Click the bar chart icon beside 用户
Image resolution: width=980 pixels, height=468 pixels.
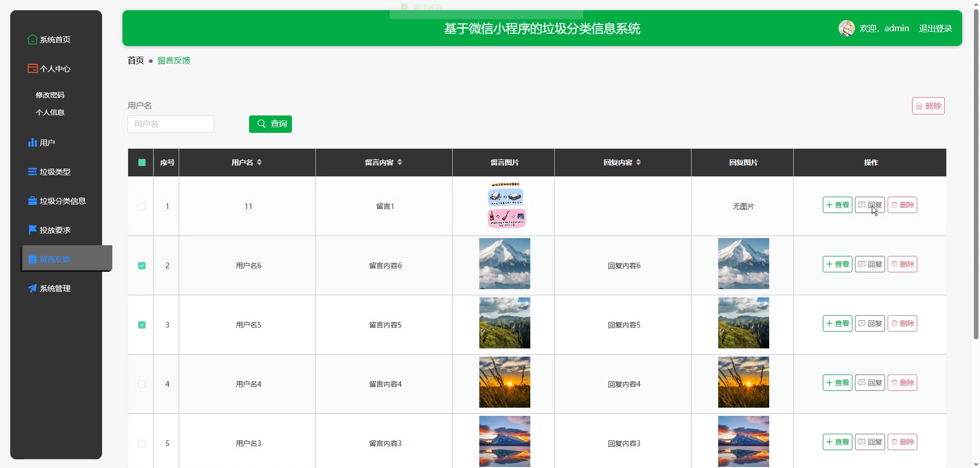pos(32,143)
